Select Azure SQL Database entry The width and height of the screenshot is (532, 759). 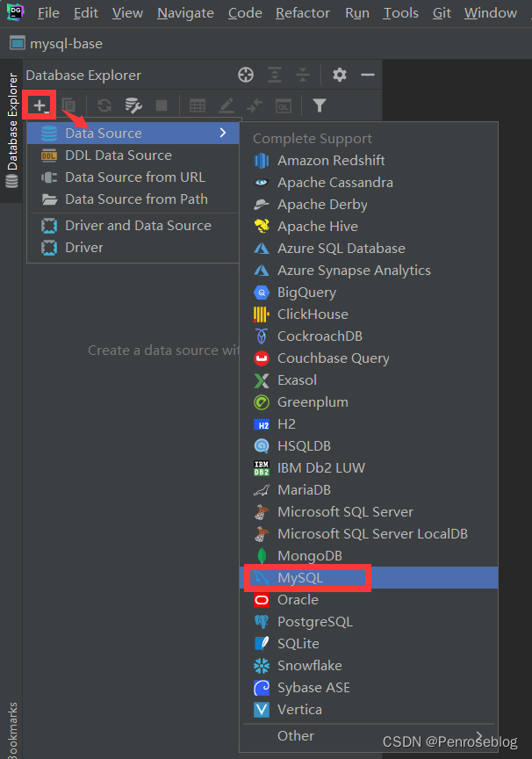point(369,249)
